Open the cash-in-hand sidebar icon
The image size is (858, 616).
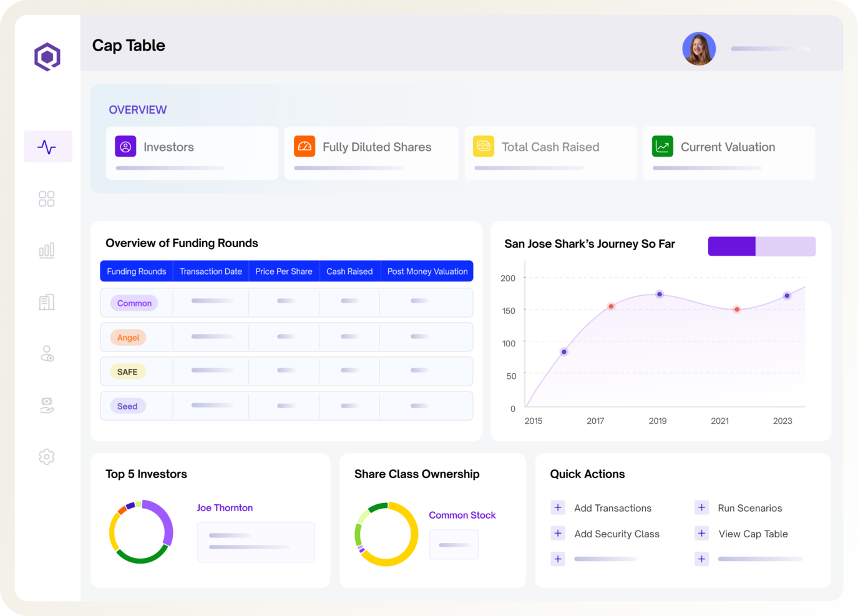(x=47, y=406)
